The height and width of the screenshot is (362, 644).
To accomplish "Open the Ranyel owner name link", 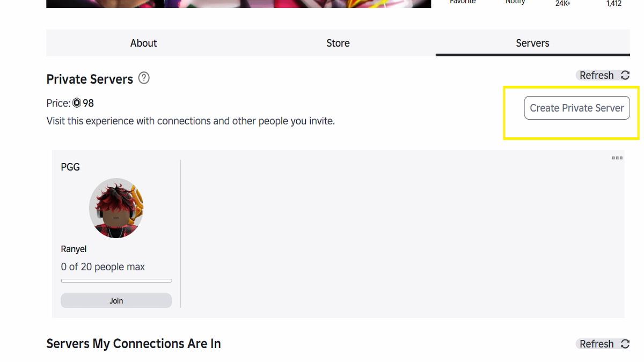I will pyautogui.click(x=74, y=249).
